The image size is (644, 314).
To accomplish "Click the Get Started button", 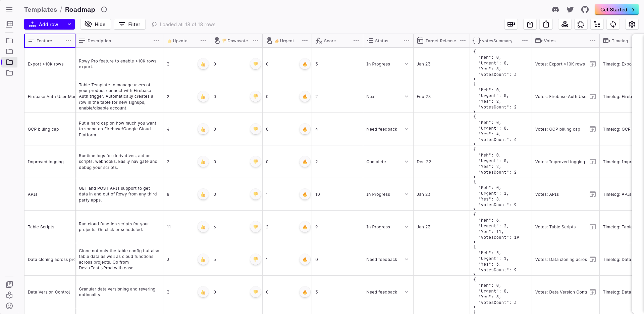I will pos(616,9).
